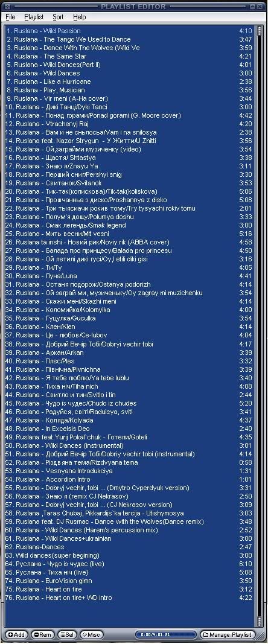The image size is (268, 644).
Task: Select track 12 Vtrachenyj Raj
Action: click(x=130, y=124)
